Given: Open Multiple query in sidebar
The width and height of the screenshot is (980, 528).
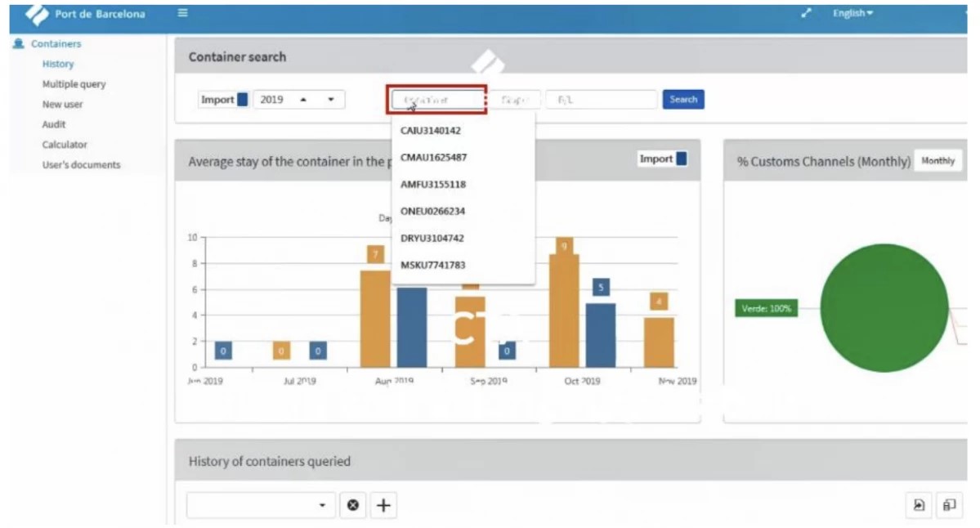Looking at the screenshot, I should (x=74, y=84).
